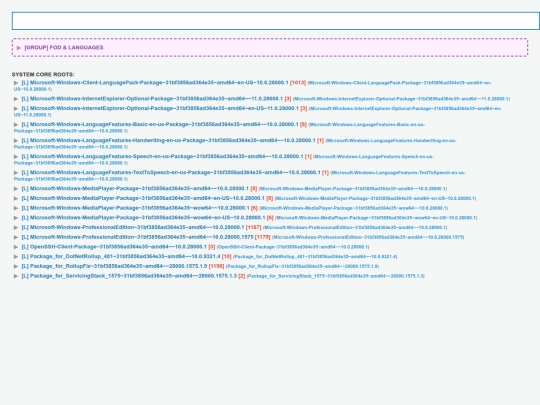Expand the Client-LanguagePack-Package row arrow
The image size is (540, 405).
pyautogui.click(x=16, y=83)
